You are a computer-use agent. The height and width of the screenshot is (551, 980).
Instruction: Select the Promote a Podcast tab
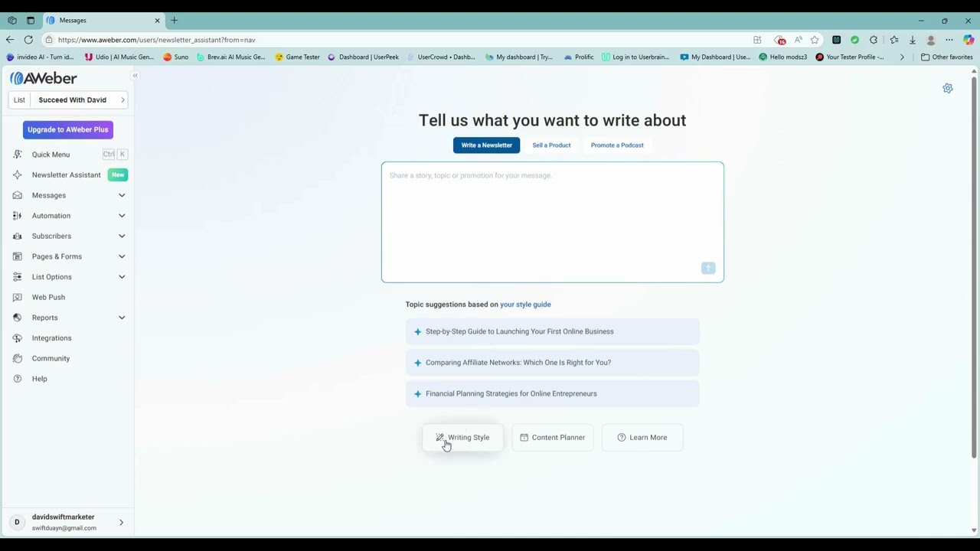[x=617, y=145]
